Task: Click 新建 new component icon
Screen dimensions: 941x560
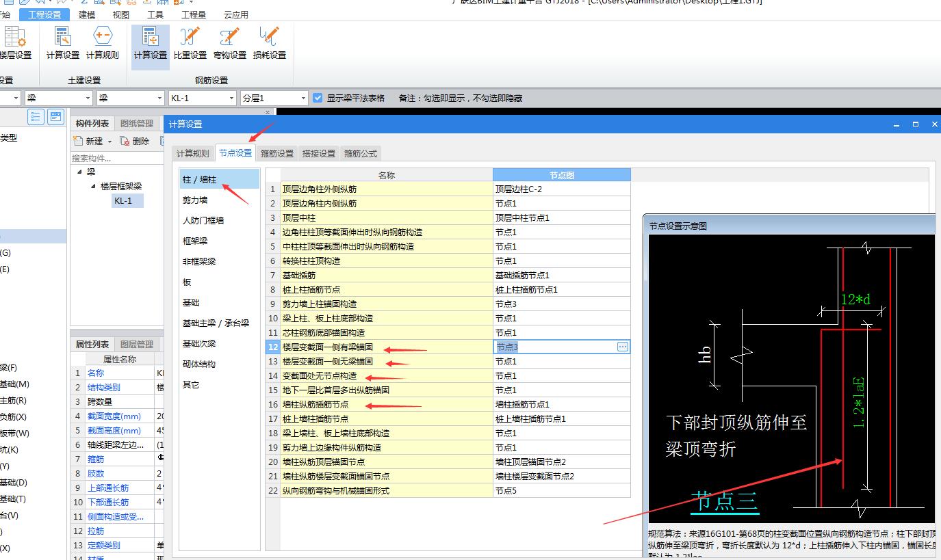Action: click(x=88, y=141)
